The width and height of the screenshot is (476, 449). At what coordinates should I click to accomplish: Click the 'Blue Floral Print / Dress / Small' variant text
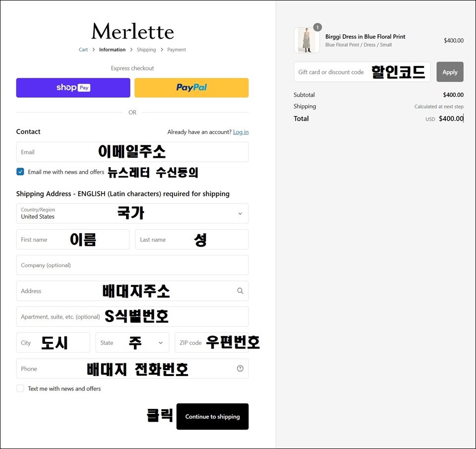point(358,45)
